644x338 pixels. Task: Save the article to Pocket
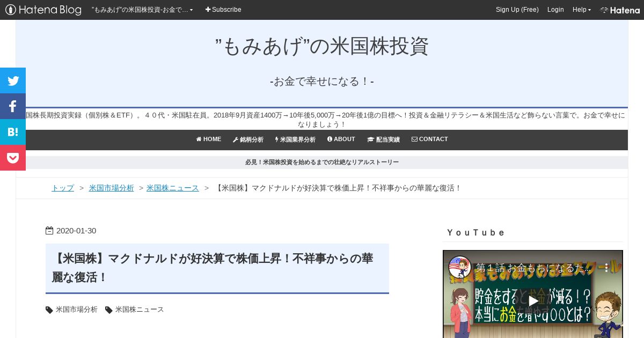(13, 158)
